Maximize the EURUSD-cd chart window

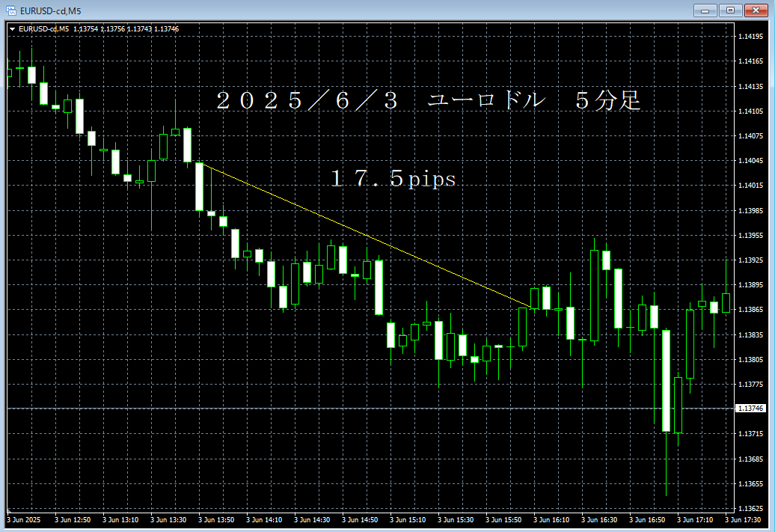click(729, 10)
